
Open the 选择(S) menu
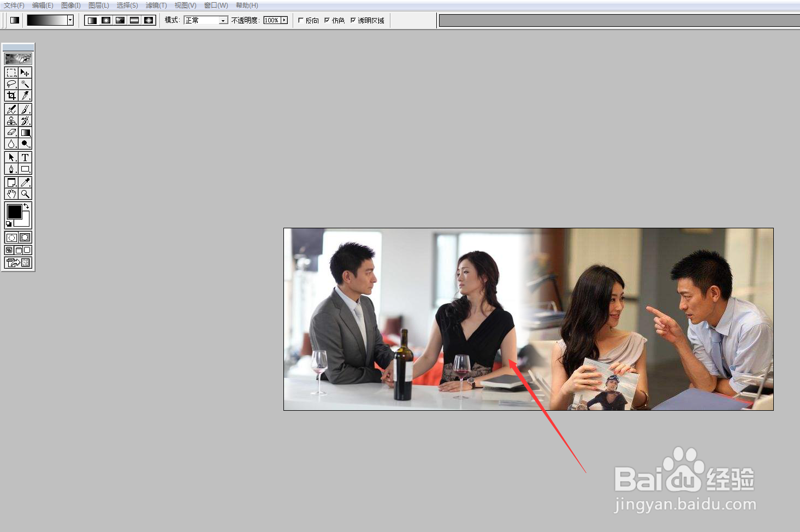[x=127, y=5]
